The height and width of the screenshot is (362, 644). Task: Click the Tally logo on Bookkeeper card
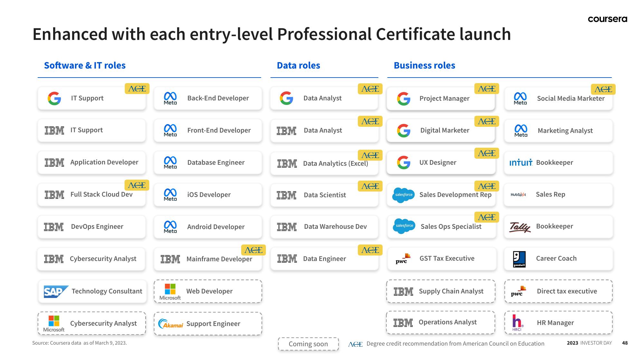tap(520, 227)
